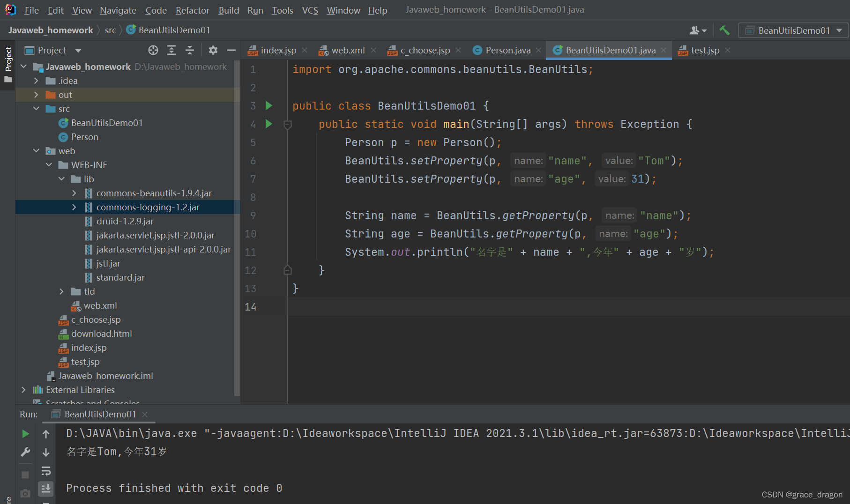Screen dimensions: 850x504
Task: Collapse the Javaweb_homework root folder
Action: pyautogui.click(x=23, y=67)
